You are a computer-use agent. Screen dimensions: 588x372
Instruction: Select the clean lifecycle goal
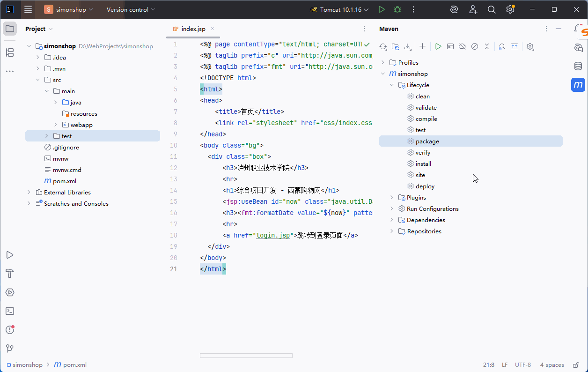pyautogui.click(x=422, y=96)
